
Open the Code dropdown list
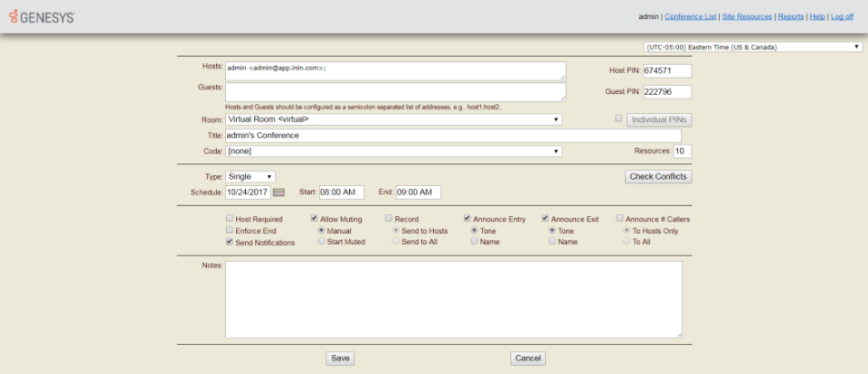pos(393,151)
